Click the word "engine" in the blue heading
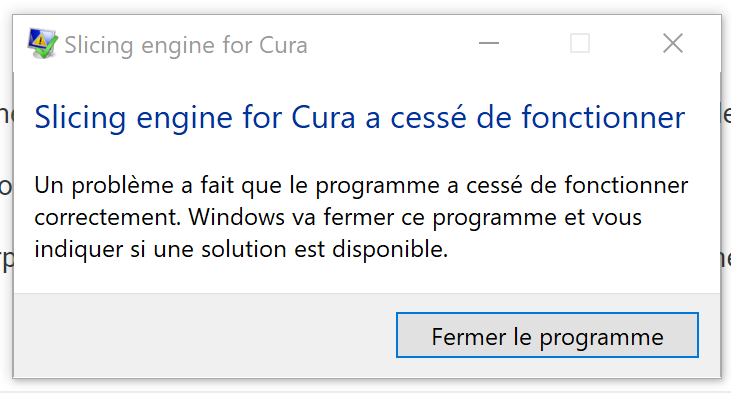The image size is (731, 399). tap(184, 118)
